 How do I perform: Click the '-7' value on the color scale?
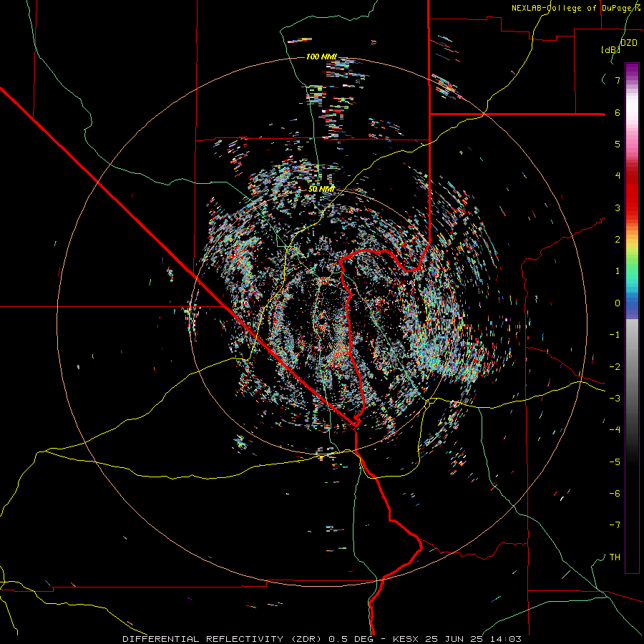click(x=615, y=525)
